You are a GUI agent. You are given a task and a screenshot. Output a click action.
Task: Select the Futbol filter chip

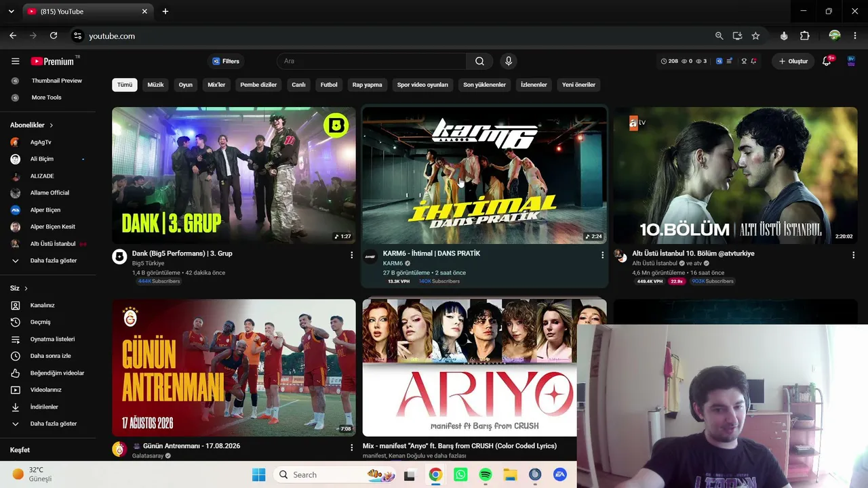tap(329, 85)
